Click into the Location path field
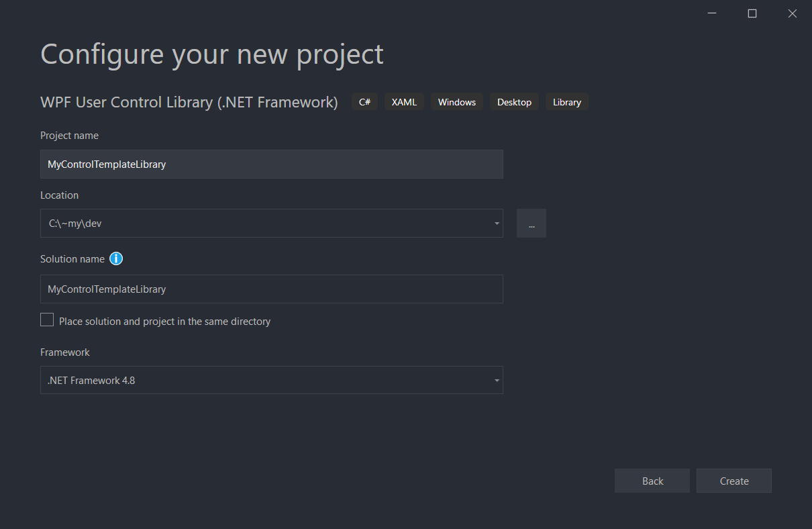The image size is (812, 529). coord(262,224)
